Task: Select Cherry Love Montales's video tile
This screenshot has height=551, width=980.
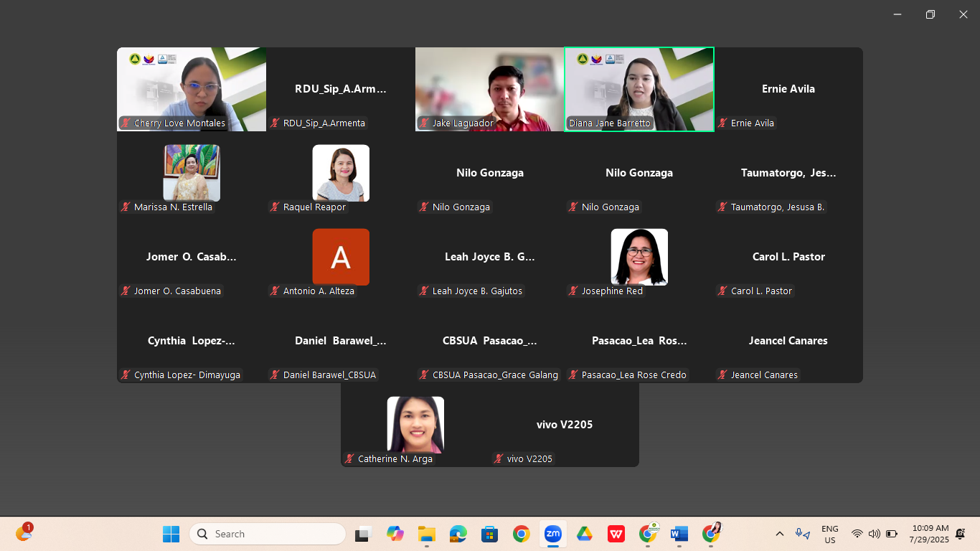Action: click(x=192, y=89)
